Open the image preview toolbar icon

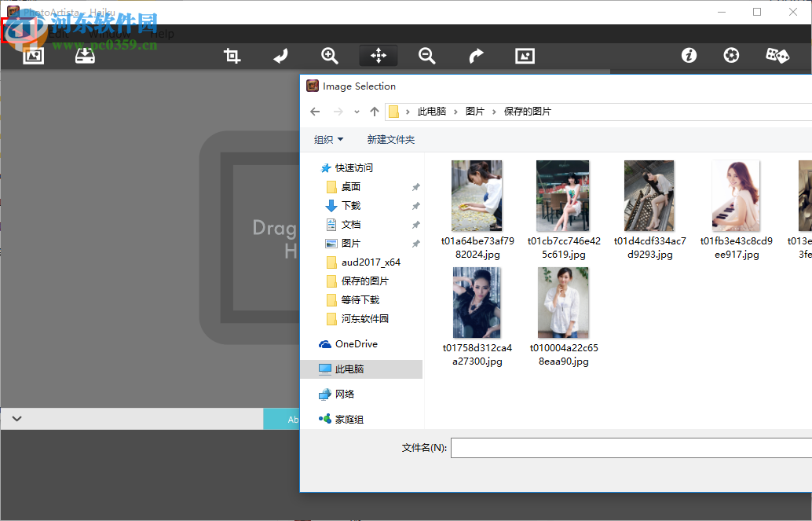tap(524, 56)
